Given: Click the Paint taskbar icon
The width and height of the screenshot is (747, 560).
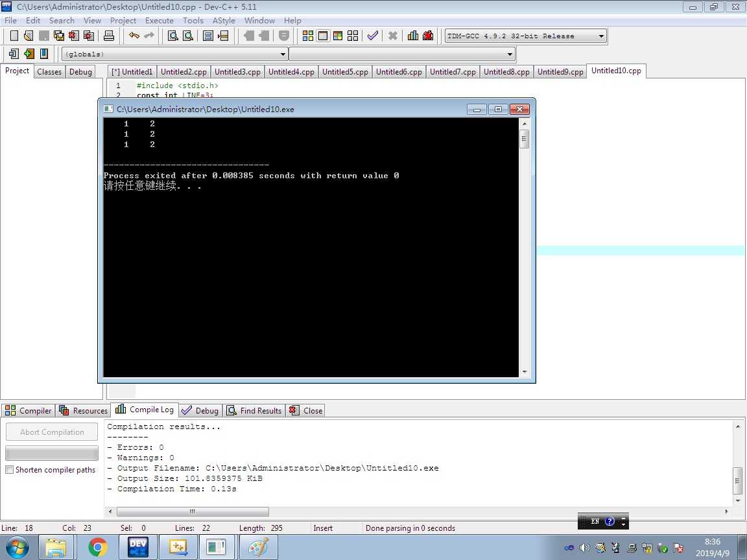Looking at the screenshot, I should click(x=259, y=548).
